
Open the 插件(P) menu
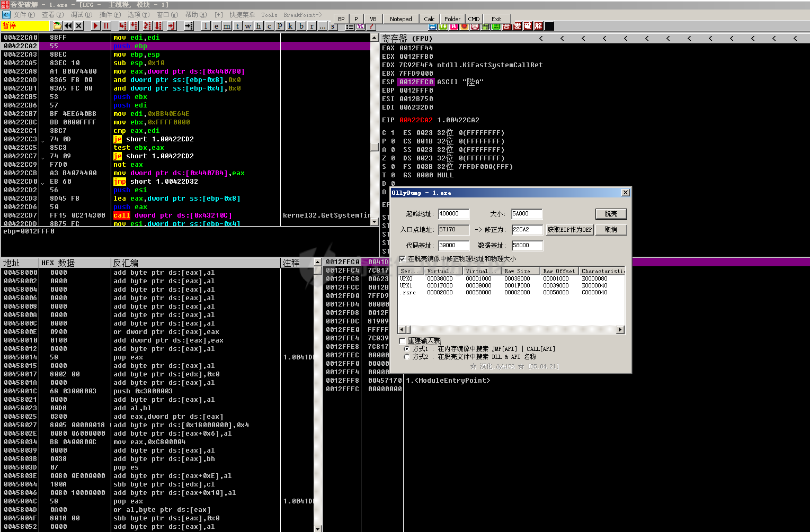coord(110,15)
